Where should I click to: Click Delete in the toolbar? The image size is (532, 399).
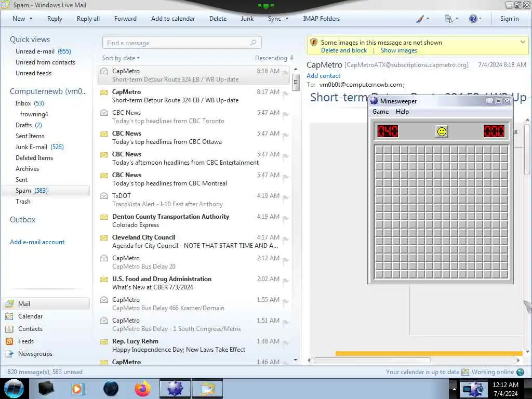(218, 19)
